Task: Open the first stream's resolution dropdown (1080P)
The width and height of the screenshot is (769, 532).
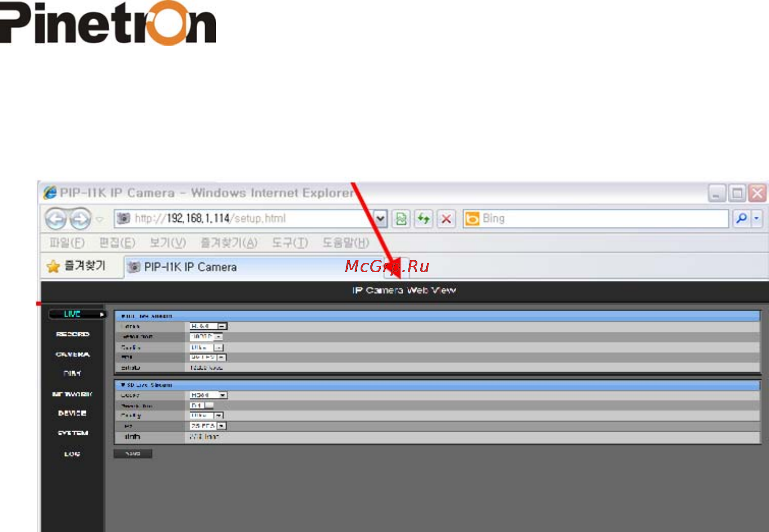Action: [206, 337]
